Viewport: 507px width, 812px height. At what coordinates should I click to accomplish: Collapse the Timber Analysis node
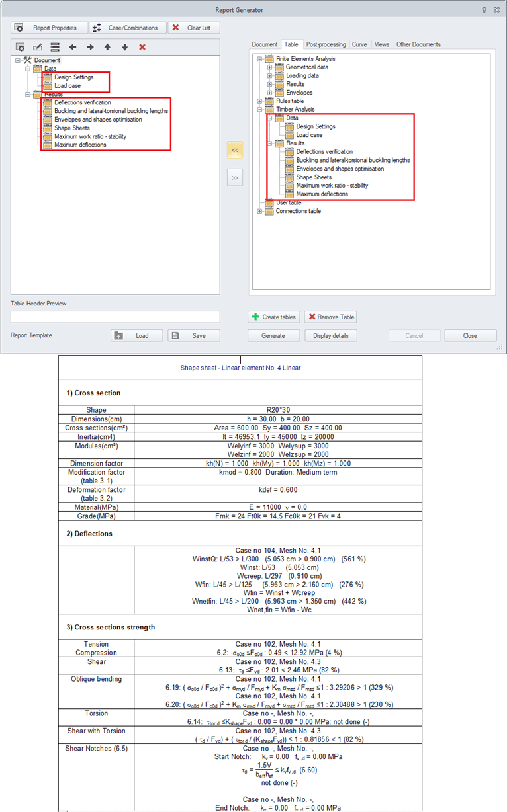click(x=259, y=110)
